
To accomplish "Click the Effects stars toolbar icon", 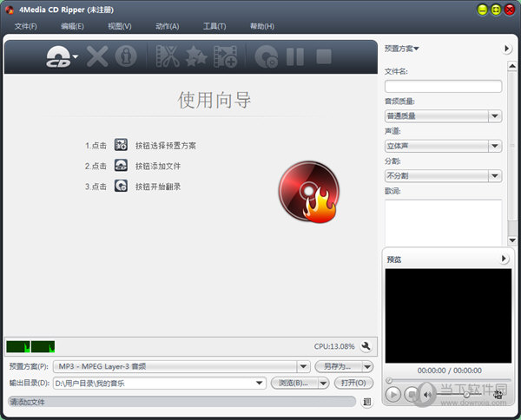I will (196, 56).
